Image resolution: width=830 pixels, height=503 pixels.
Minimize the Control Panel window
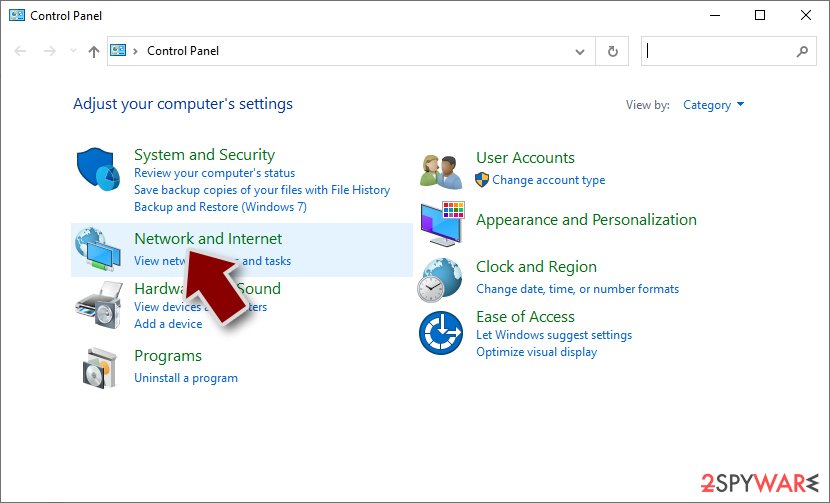click(715, 15)
